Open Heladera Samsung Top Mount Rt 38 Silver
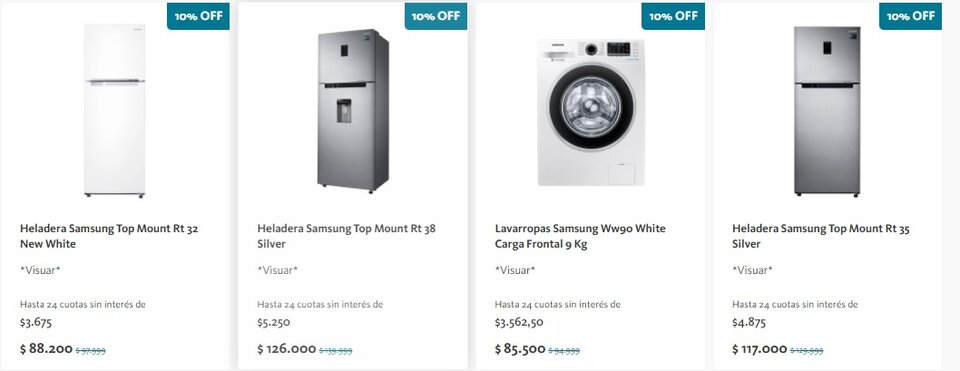 347,236
